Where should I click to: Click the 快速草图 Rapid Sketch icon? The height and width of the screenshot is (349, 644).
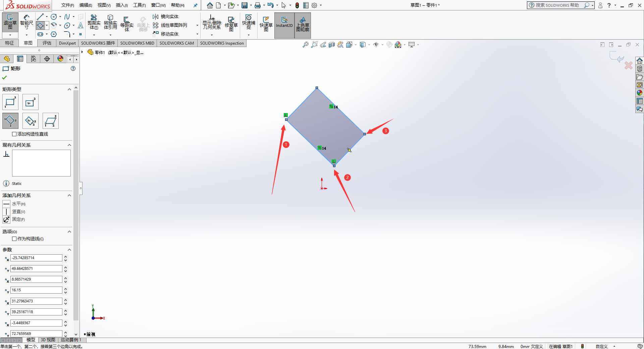(x=266, y=23)
